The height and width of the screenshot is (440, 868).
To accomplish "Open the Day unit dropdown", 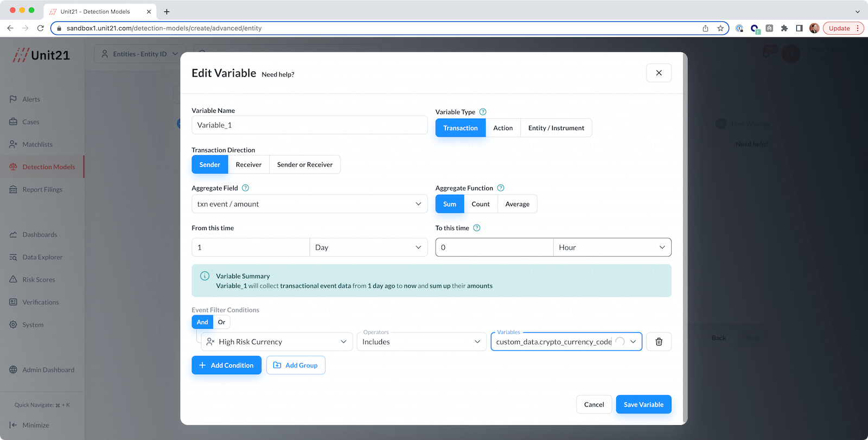I will 368,247.
